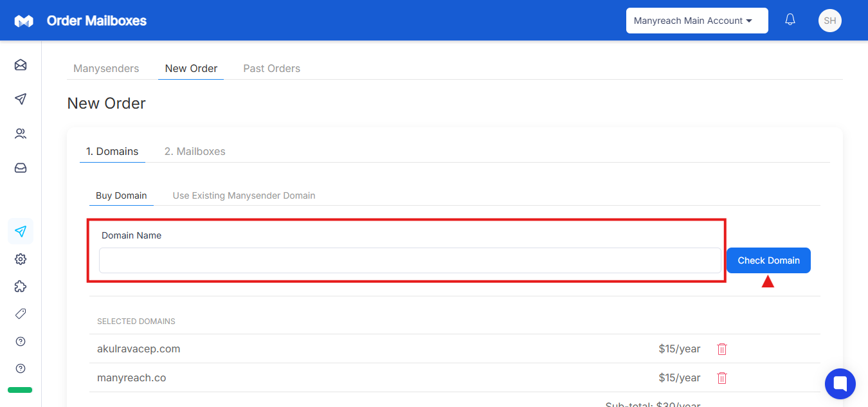The width and height of the screenshot is (868, 407).
Task: Click the Order Mailboxes header title
Action: click(96, 21)
